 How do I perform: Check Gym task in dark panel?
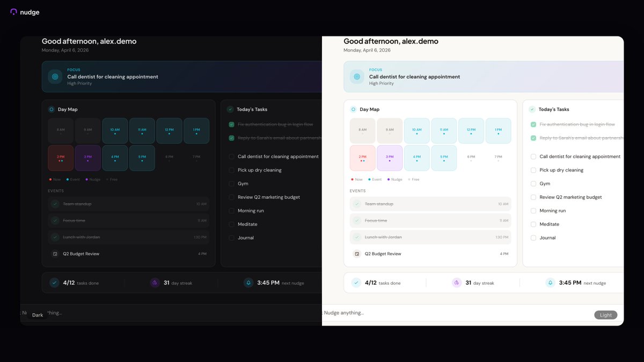[232, 183]
